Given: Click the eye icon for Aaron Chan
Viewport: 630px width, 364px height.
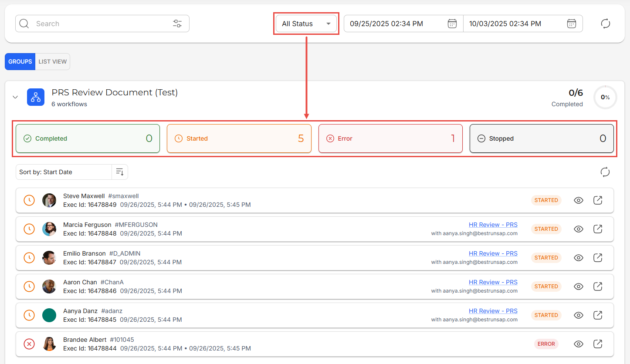Looking at the screenshot, I should [579, 286].
